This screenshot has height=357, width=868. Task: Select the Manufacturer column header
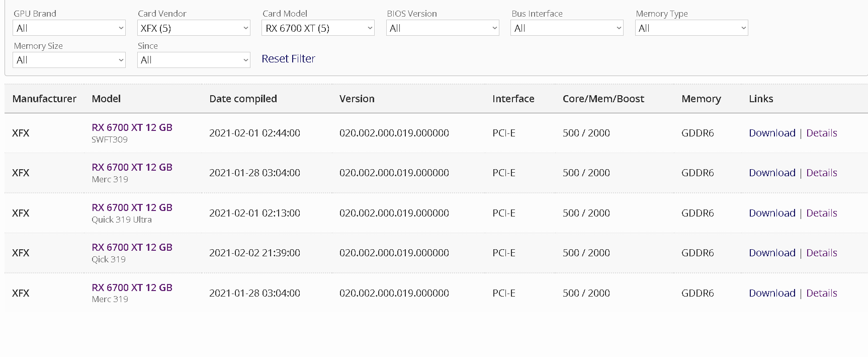point(44,99)
